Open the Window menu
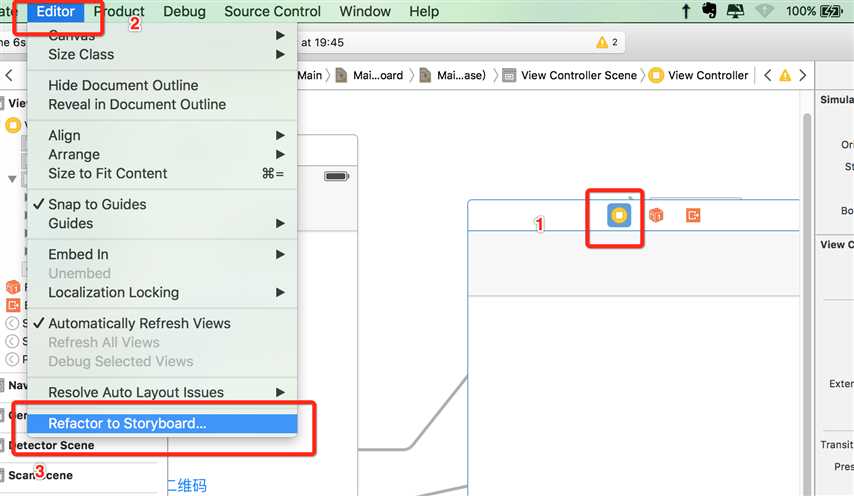Viewport: 854px width, 496px height. point(365,11)
